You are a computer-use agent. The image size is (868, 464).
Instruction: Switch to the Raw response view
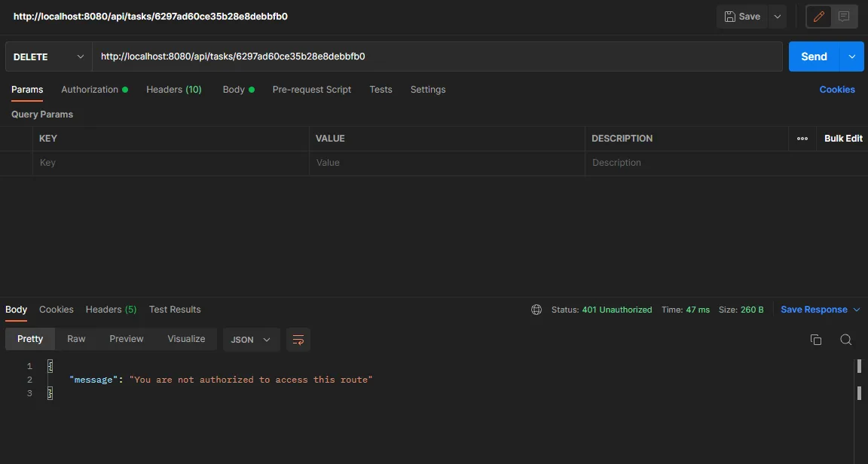pyautogui.click(x=76, y=339)
